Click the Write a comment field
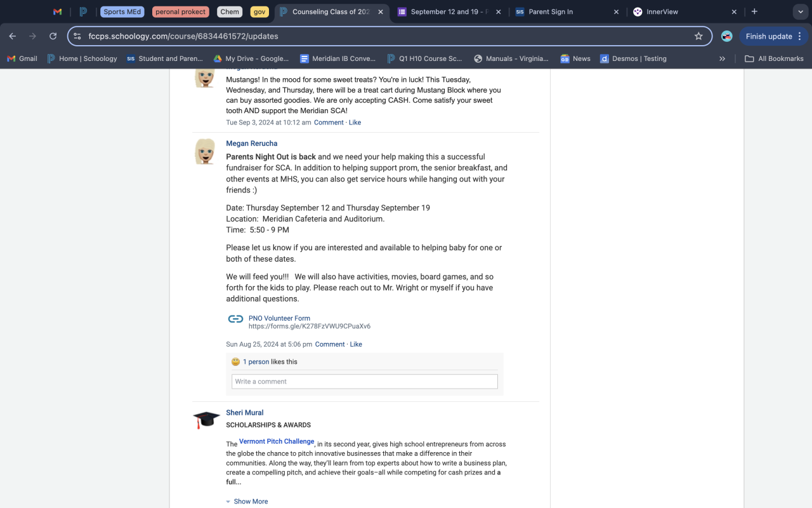Image resolution: width=812 pixels, height=508 pixels. [x=365, y=382]
